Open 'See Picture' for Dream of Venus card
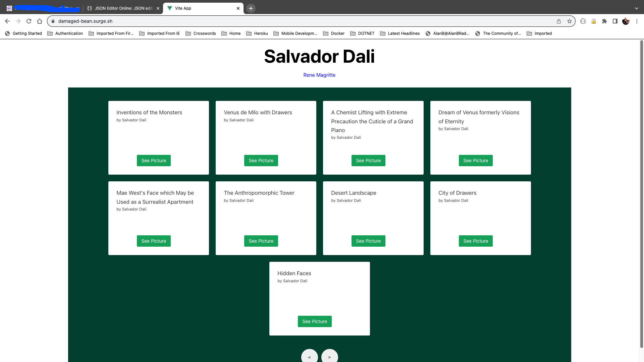Image resolution: width=644 pixels, height=362 pixels. coord(476,161)
